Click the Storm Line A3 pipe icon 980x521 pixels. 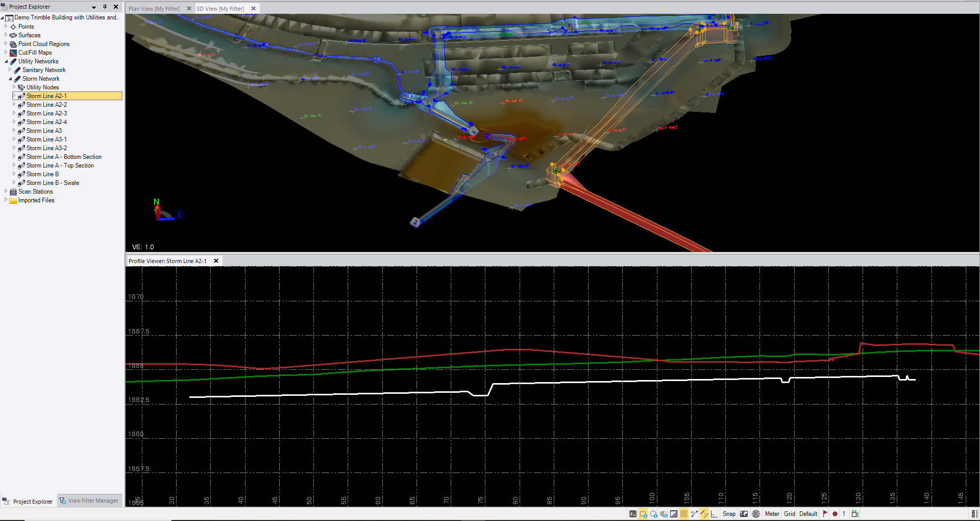pos(21,131)
